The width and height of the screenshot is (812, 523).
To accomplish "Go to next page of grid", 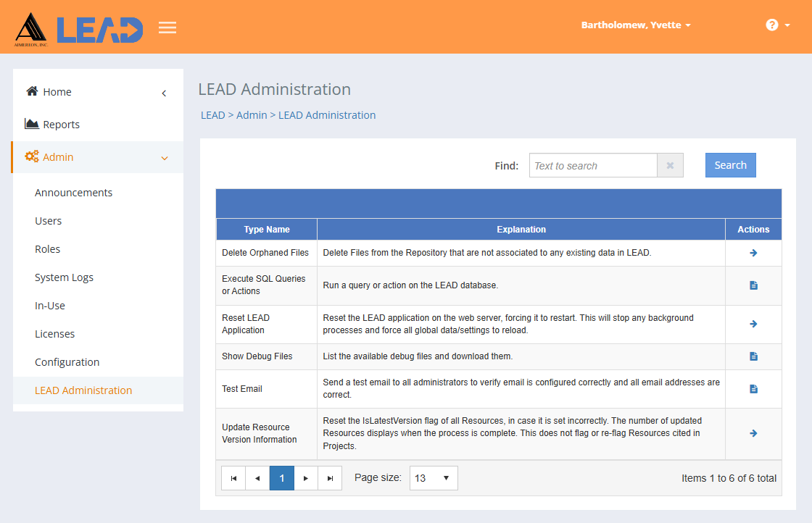I will (x=306, y=478).
